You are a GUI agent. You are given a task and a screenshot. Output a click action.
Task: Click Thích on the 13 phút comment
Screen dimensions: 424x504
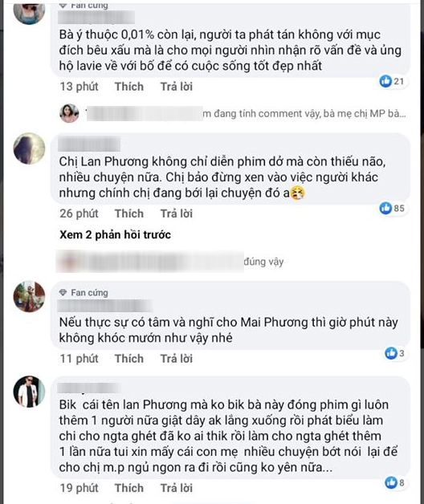click(x=129, y=87)
